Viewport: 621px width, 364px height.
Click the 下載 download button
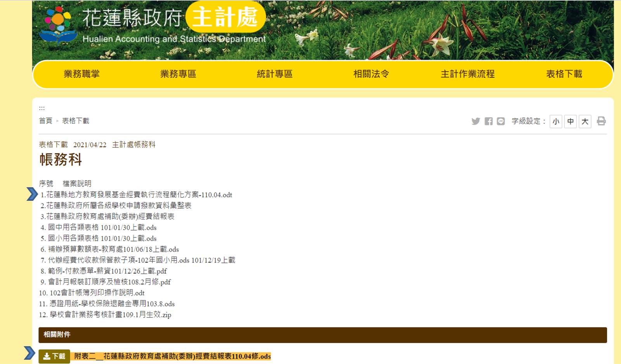click(54, 356)
